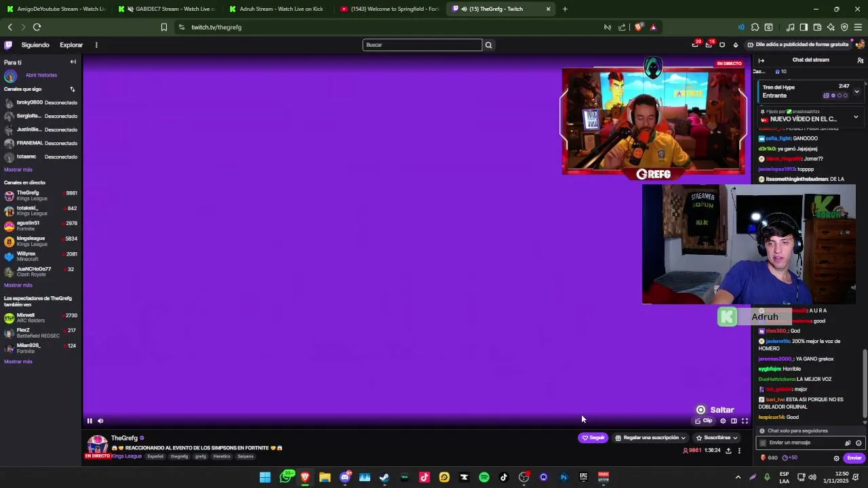
Task: Pause the stream playback
Action: 90,421
